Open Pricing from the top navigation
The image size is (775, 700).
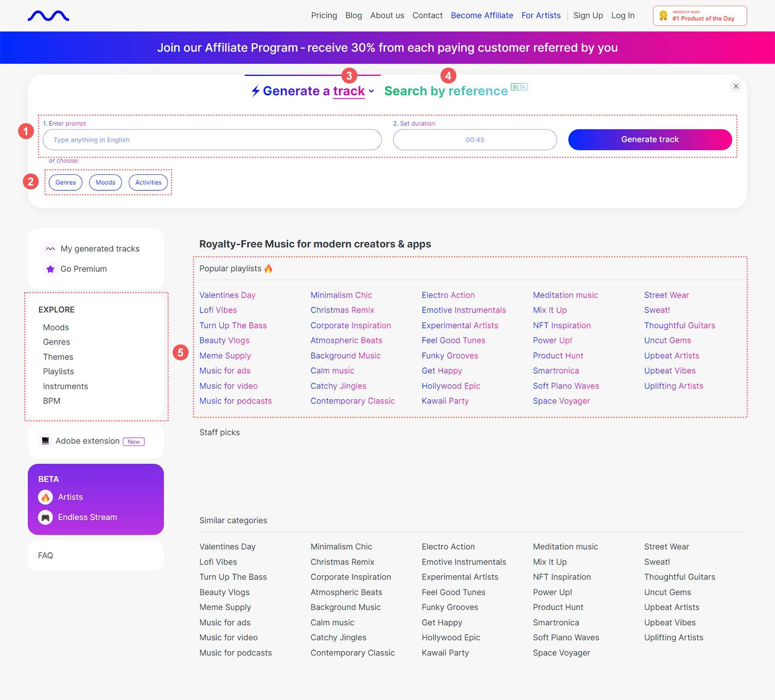pos(324,15)
